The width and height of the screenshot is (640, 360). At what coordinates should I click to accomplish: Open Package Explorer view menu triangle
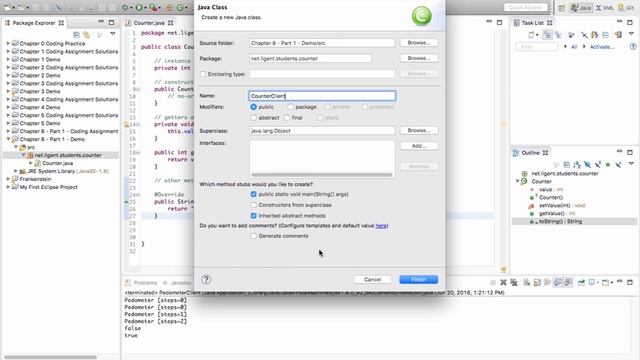[113, 33]
